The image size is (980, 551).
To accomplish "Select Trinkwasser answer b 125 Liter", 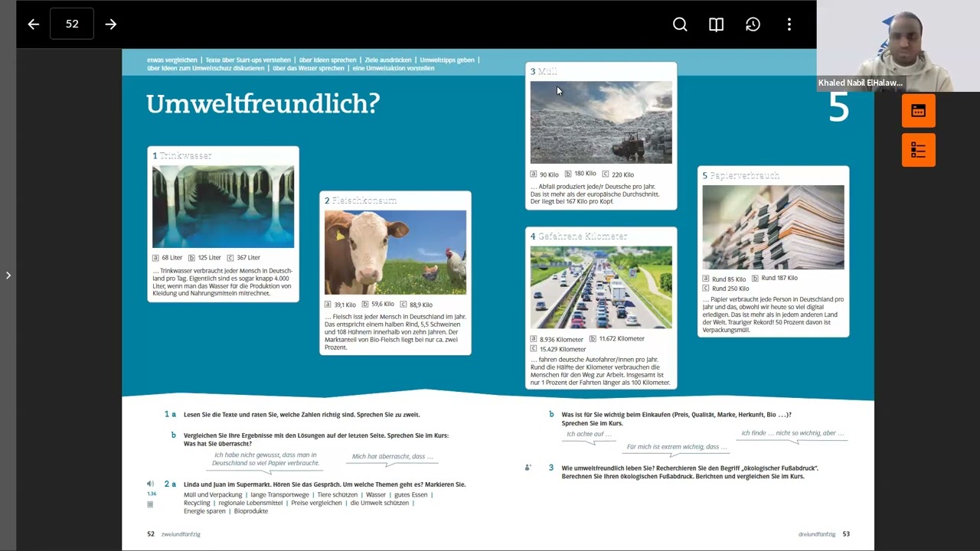I will [204, 258].
